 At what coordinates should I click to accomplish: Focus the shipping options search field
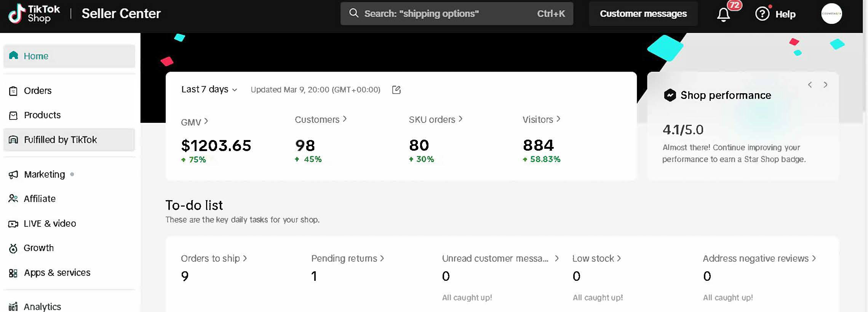click(457, 14)
